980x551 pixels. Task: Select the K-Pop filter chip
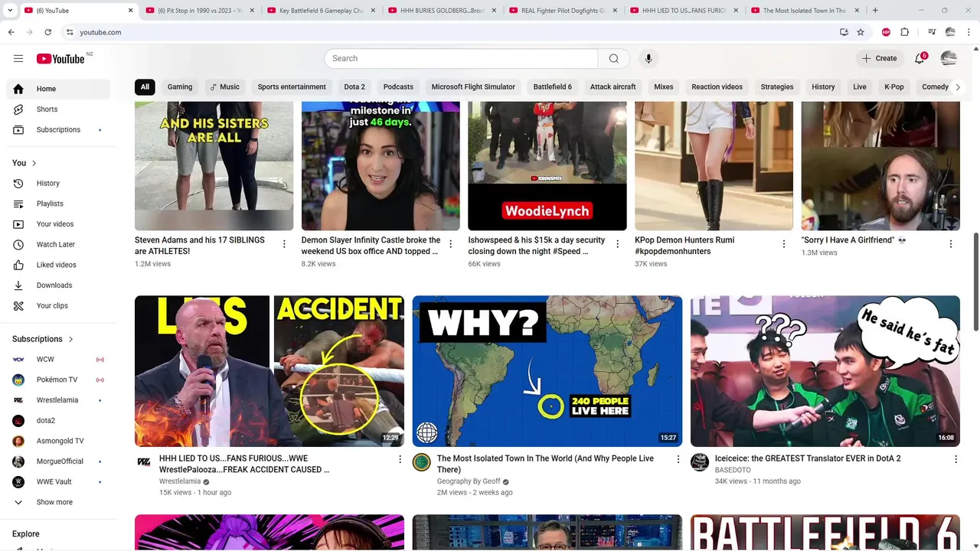click(894, 86)
